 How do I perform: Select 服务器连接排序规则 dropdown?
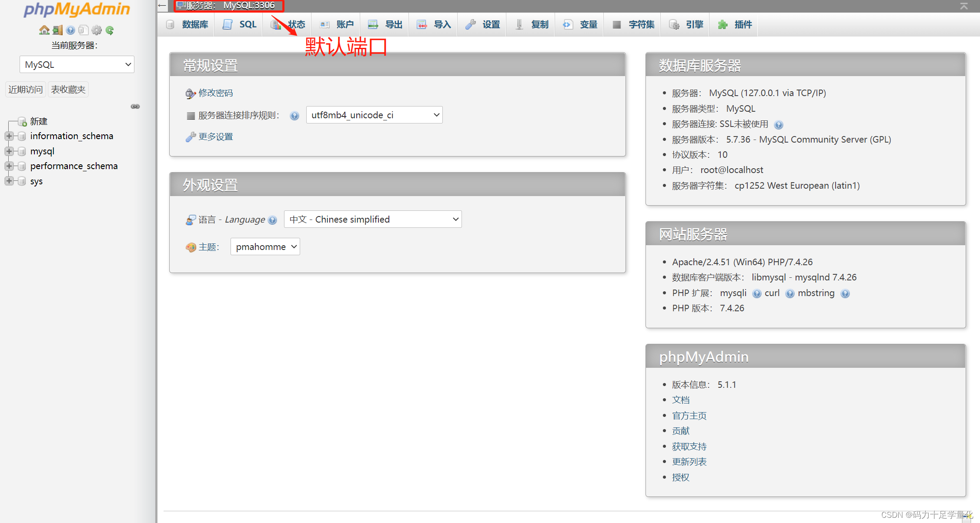click(x=373, y=115)
